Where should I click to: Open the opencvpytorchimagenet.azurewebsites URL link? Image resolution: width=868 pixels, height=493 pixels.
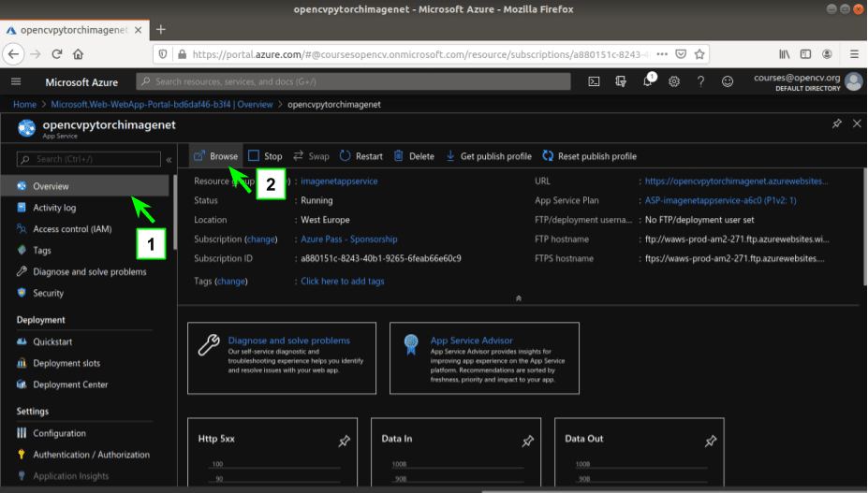[x=736, y=181]
